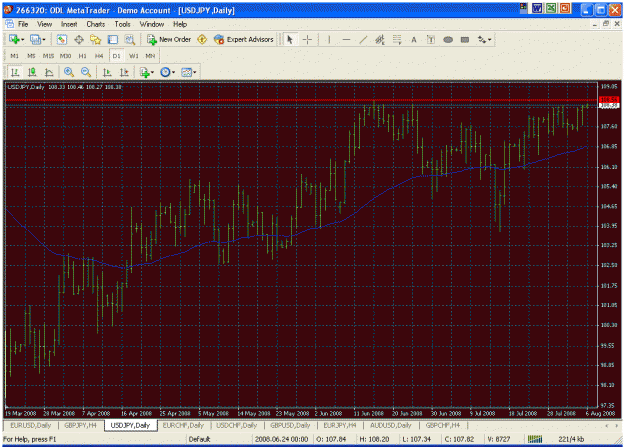Viewport: 625px width, 447px height.
Task: Launch MetaEditor via yellow diamond icon
Action: 202,39
